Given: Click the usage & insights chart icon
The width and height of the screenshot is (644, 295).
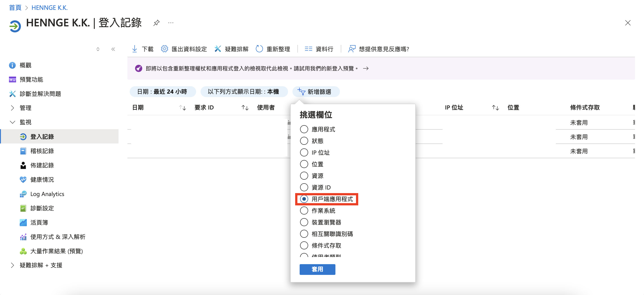Looking at the screenshot, I should [23, 237].
